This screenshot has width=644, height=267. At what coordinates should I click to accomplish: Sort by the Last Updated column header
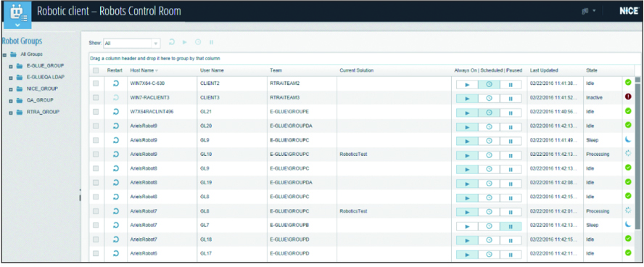[x=544, y=70]
